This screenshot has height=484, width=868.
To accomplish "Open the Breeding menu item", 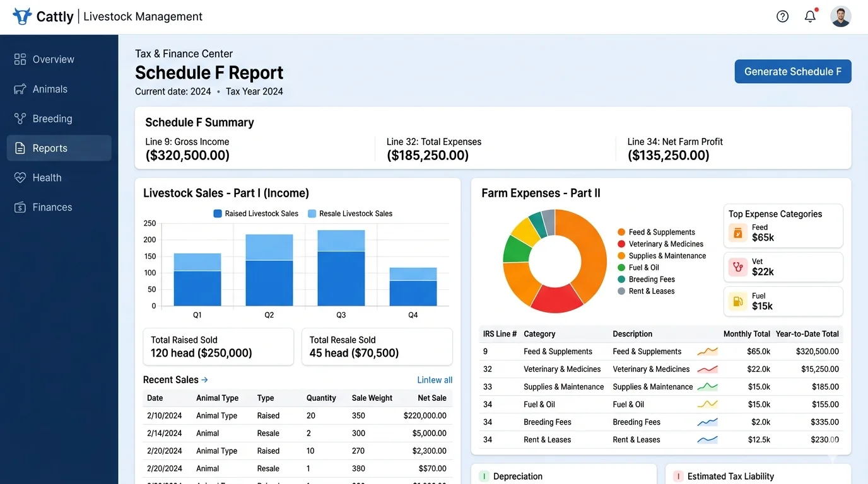I will click(x=59, y=118).
